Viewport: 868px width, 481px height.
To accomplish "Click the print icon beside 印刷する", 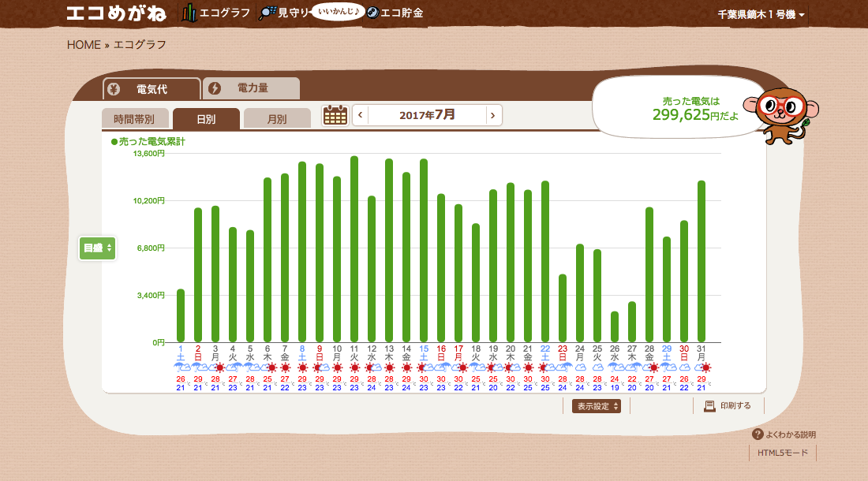I will click(709, 406).
